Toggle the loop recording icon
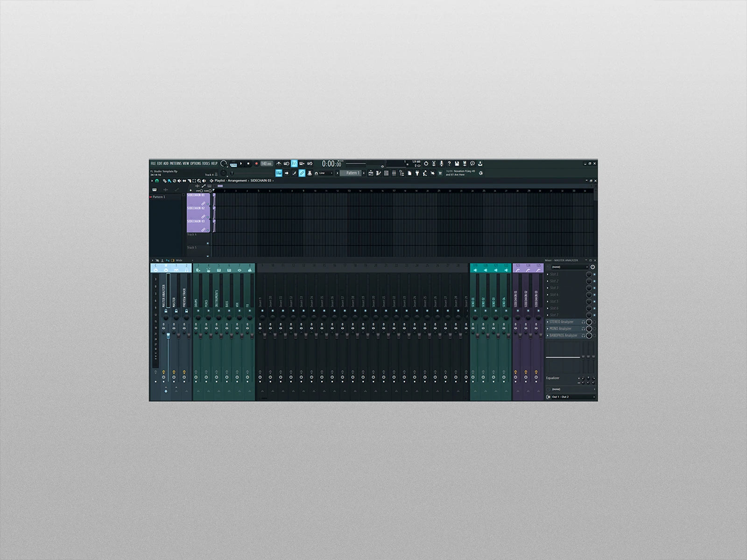Viewport: 747px width, 560px height. pyautogui.click(x=310, y=163)
